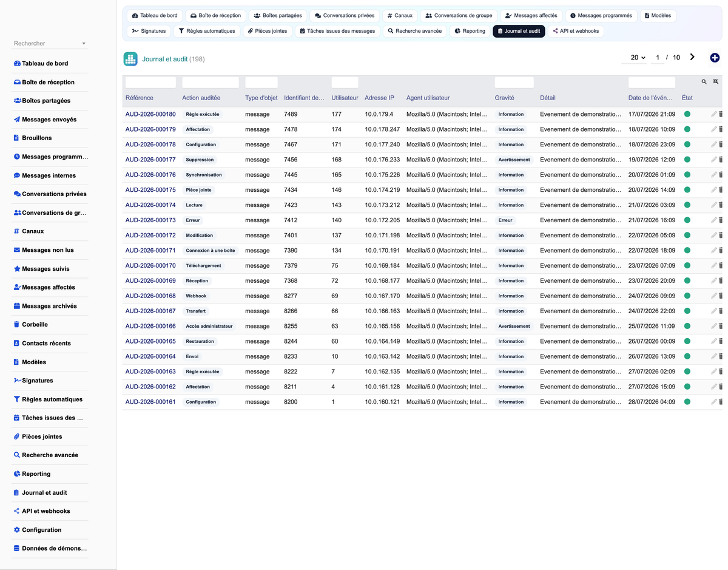Delete row AUD-2026-000173 with trash icon
The height and width of the screenshot is (570, 728).
coord(721,220)
